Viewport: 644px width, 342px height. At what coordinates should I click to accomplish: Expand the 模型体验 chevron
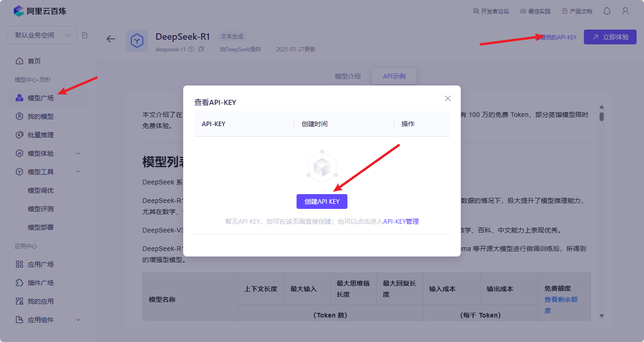[x=78, y=153]
